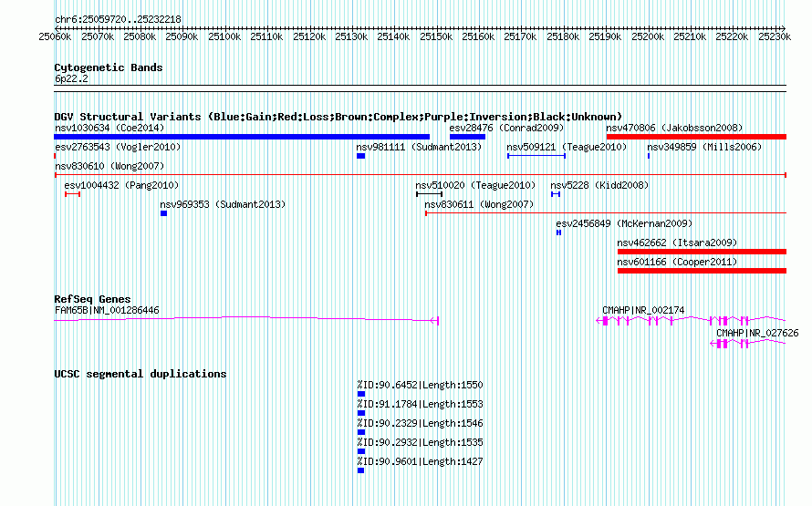Select the esv2456849 (McKernan2009) variant marker
Viewport: 812px width, 506px height.
point(558,232)
